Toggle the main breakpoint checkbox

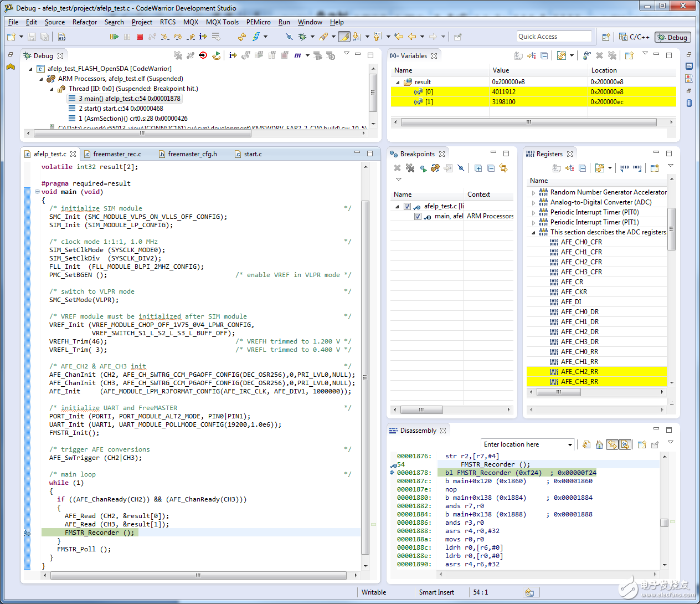point(418,216)
